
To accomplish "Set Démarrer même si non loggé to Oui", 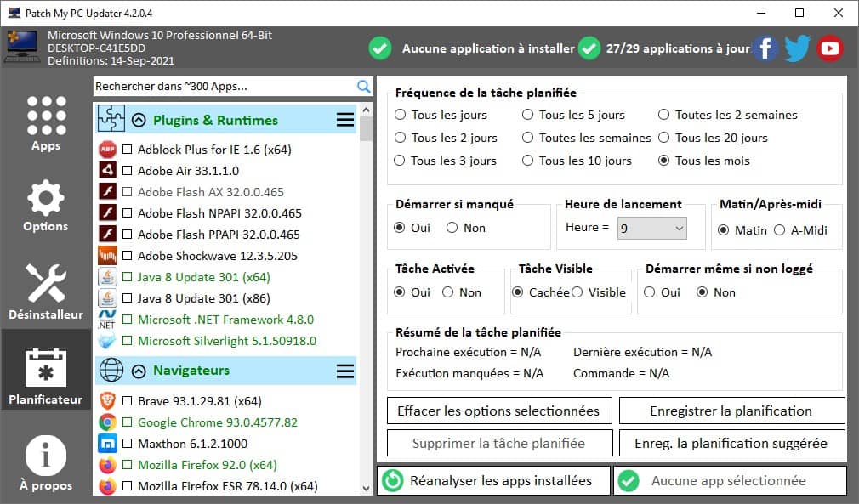I will [649, 292].
